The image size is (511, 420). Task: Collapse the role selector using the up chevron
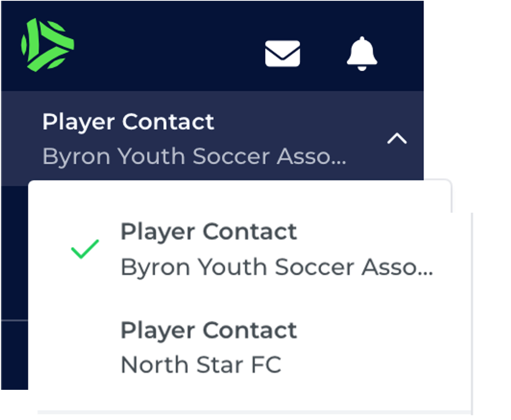tap(397, 139)
